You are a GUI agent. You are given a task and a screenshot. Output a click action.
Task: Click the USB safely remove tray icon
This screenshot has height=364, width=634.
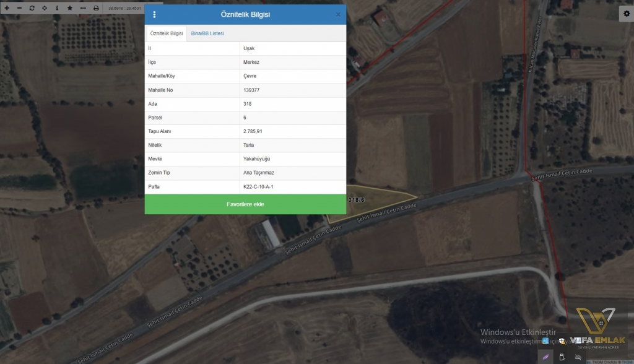point(562,357)
